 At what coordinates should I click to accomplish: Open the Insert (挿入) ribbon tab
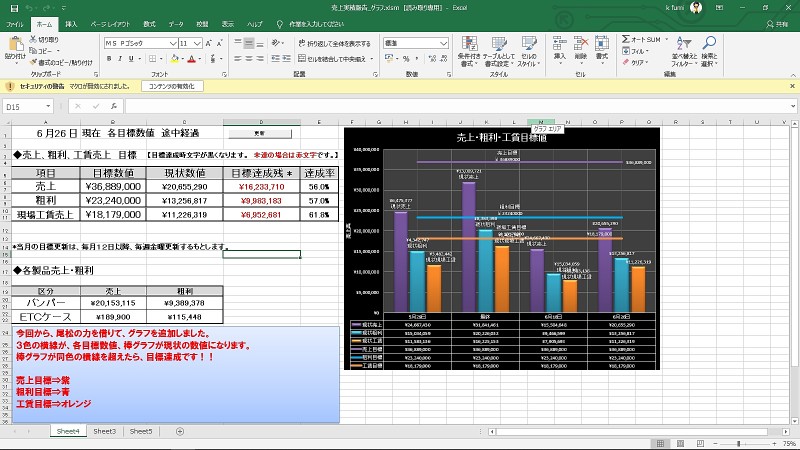click(x=71, y=22)
